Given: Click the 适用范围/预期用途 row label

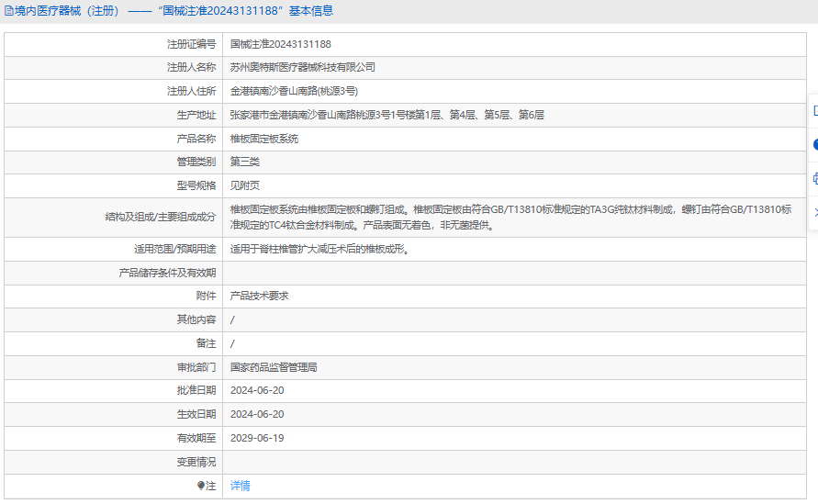Looking at the screenshot, I should click(174, 250).
